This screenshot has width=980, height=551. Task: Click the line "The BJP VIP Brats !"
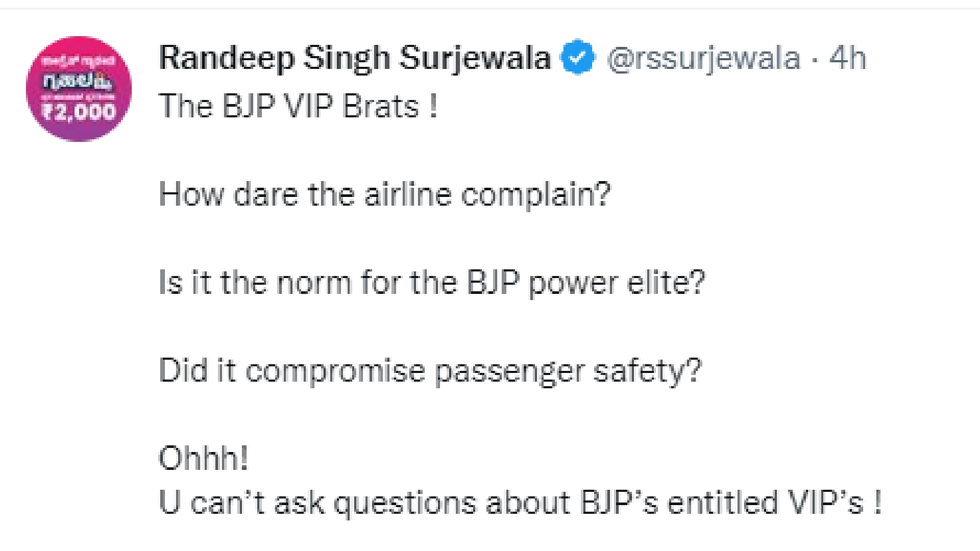coord(299,106)
